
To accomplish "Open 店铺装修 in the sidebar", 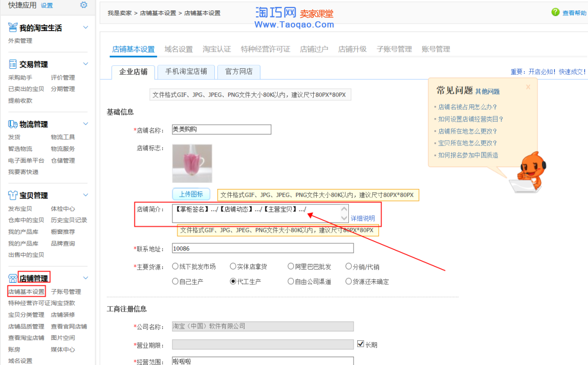I will [63, 315].
